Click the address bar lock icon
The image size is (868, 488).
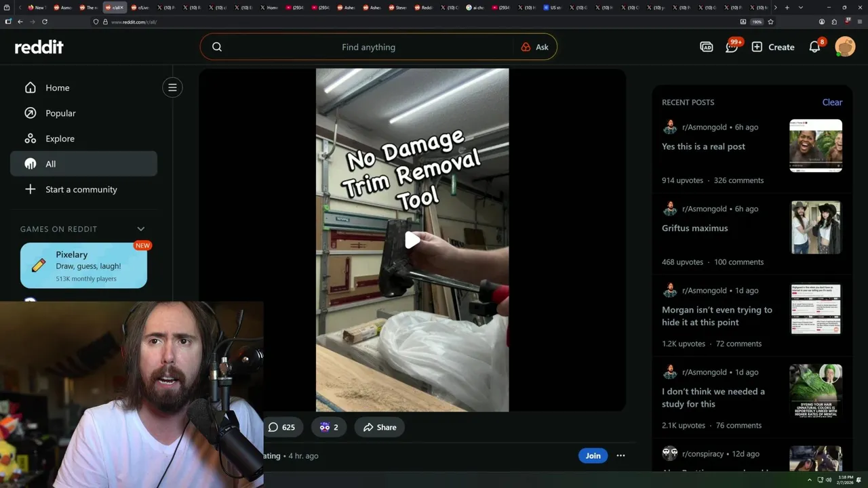105,22
